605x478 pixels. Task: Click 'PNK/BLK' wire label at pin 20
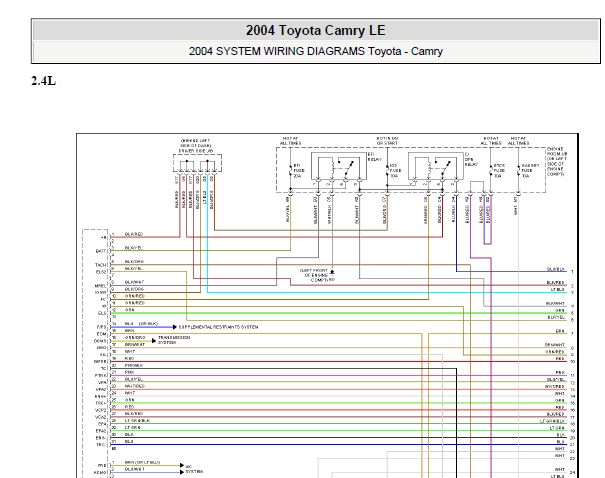tap(134, 365)
